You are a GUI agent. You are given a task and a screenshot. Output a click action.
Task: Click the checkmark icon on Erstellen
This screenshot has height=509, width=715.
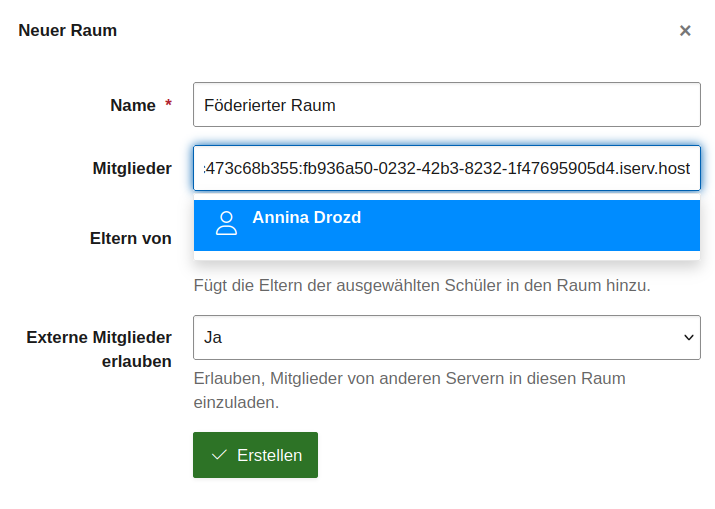(x=220, y=455)
